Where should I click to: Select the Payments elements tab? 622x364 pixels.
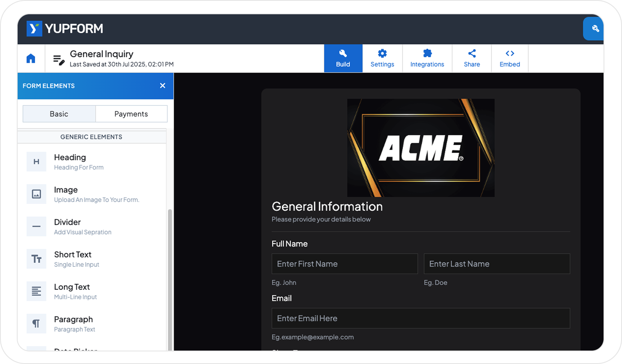coord(131,114)
